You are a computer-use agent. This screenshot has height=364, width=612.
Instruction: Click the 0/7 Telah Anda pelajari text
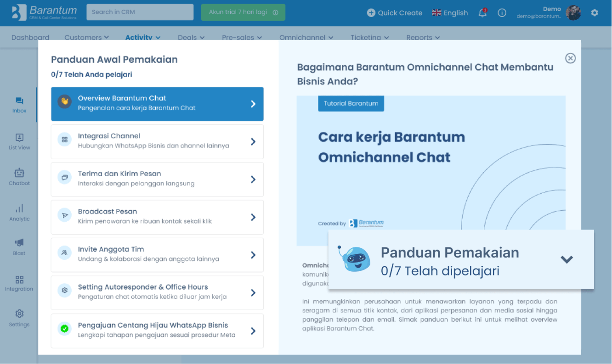coord(91,74)
